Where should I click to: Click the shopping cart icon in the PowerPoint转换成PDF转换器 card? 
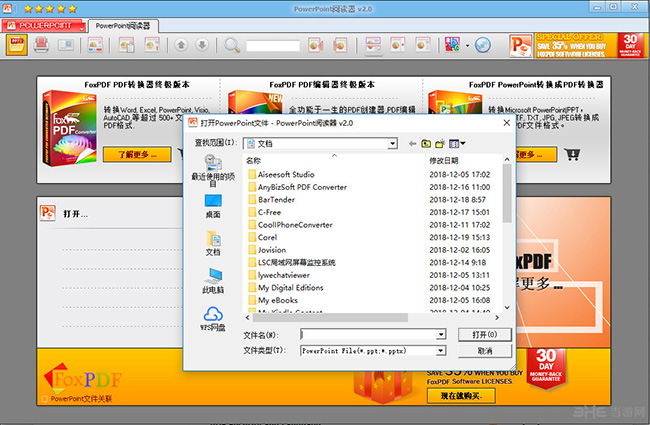(x=572, y=154)
